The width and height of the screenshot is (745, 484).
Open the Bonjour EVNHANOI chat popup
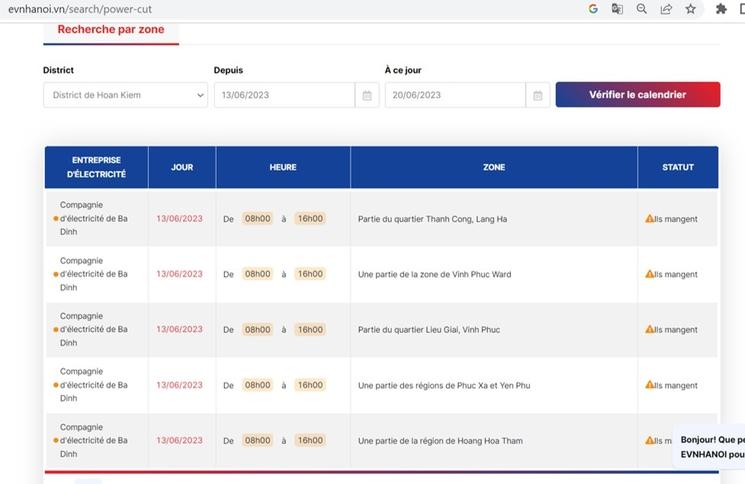(711, 446)
